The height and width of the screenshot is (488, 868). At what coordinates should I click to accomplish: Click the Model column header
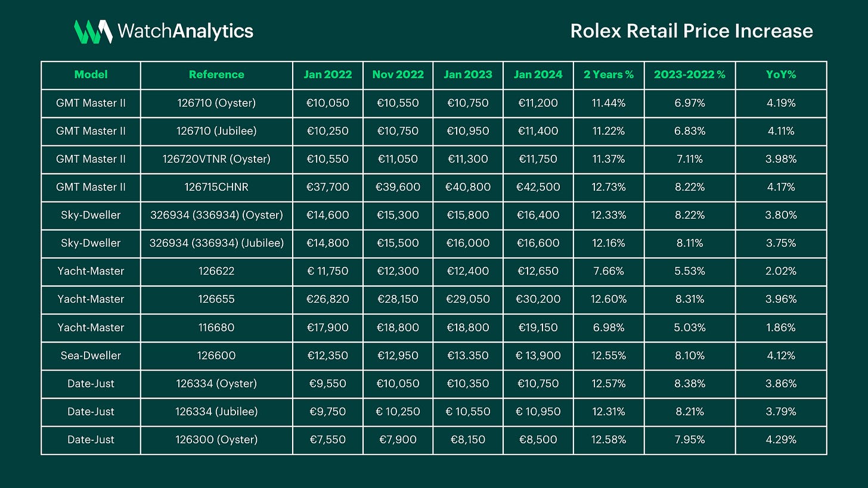pos(91,74)
